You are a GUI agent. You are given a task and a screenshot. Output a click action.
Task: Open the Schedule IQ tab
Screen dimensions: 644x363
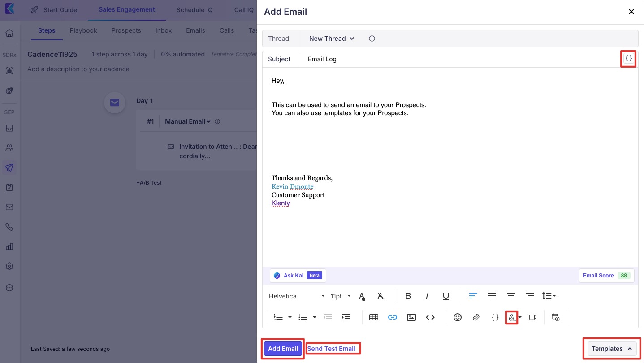pyautogui.click(x=194, y=10)
